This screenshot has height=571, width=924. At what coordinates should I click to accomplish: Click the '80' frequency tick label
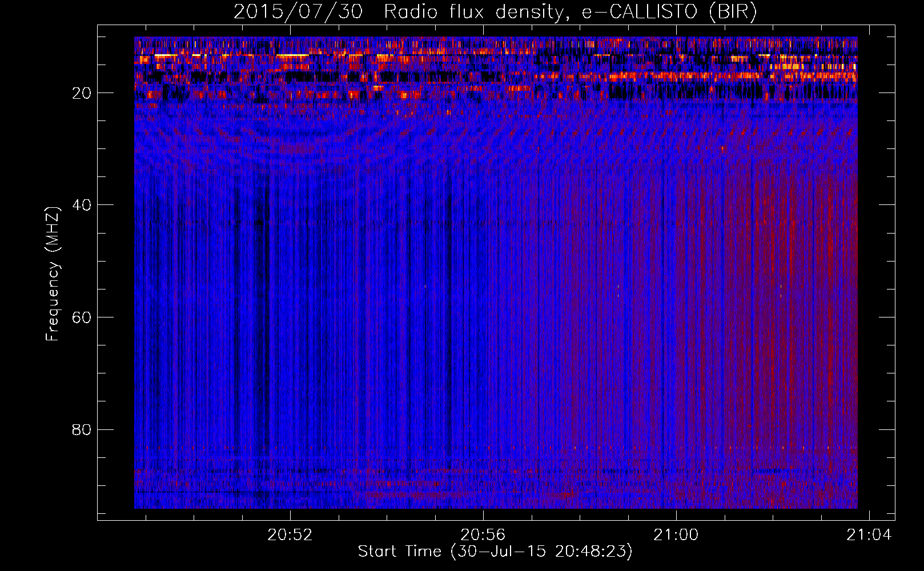click(82, 429)
